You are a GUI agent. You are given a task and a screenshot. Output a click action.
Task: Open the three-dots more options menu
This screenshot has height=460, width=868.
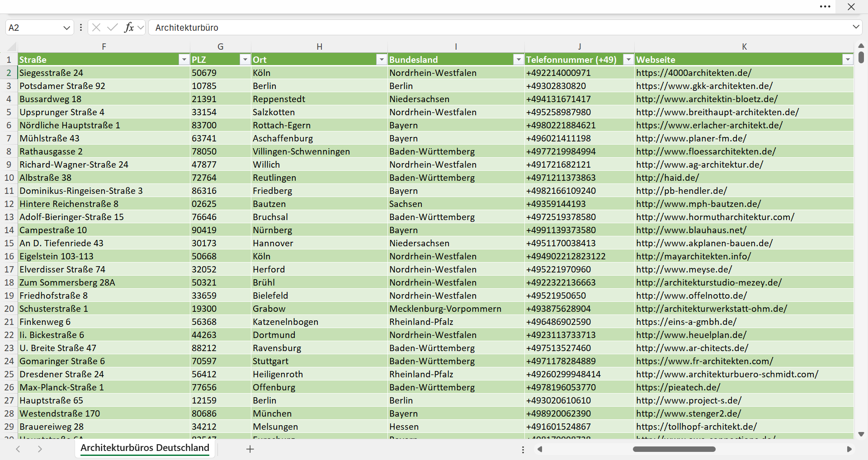pos(825,7)
